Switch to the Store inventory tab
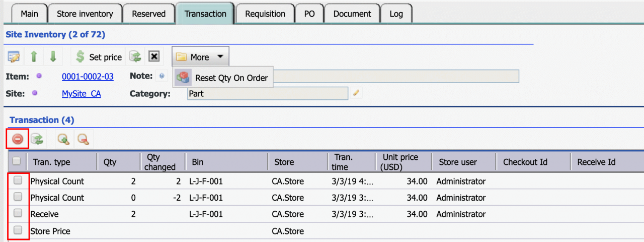Screen dimensions: 644x242 85,14
